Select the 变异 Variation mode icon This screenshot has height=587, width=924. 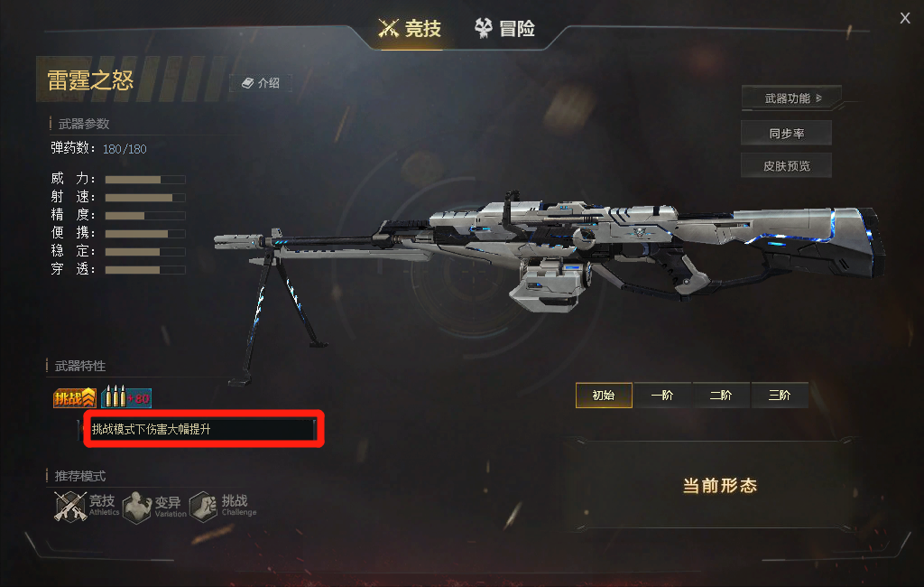137,507
